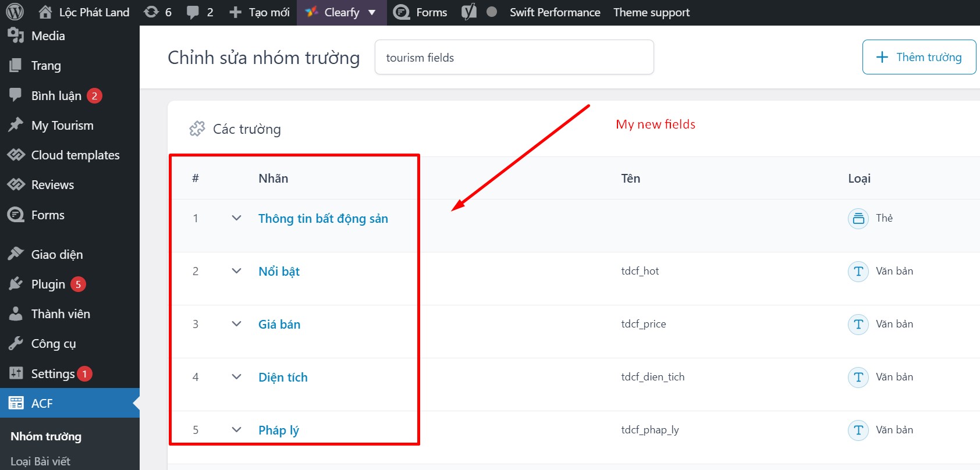Click the text type icon in tdcf_dien_tich row
980x470 pixels.
point(858,378)
